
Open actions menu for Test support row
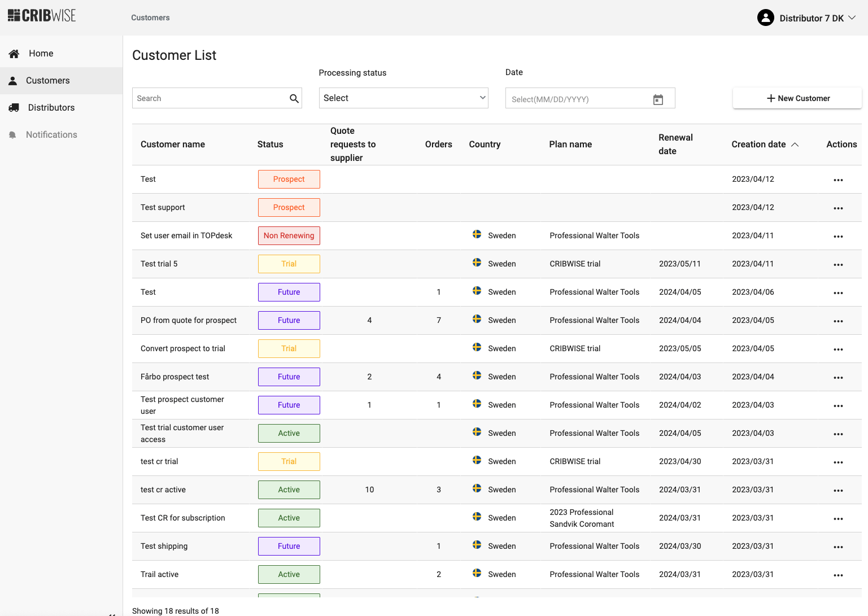pyautogui.click(x=838, y=208)
